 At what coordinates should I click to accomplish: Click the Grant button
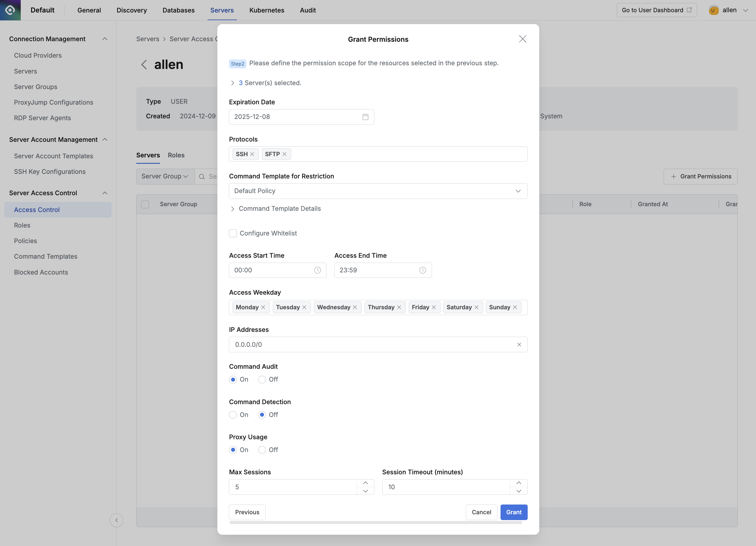[x=513, y=512]
